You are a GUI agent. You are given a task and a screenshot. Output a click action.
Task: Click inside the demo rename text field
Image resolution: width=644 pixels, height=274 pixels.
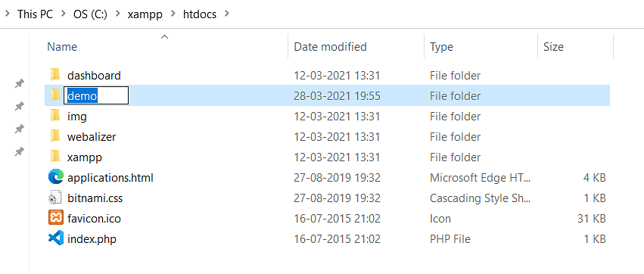96,95
